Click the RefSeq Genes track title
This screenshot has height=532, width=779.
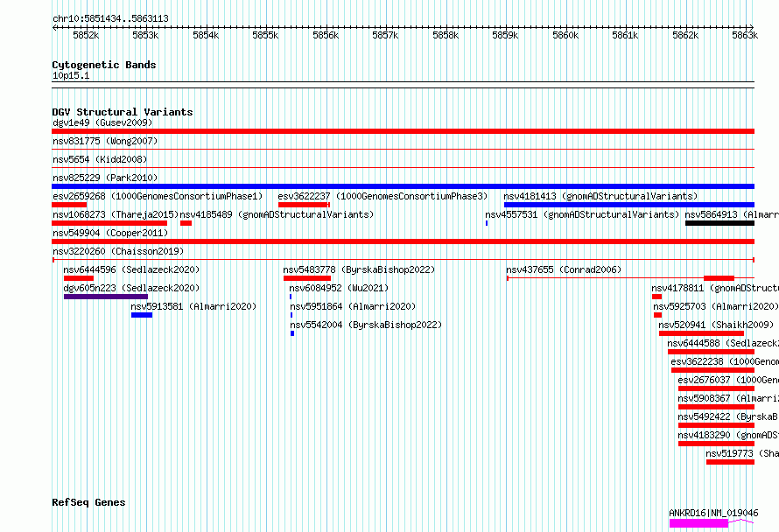point(88,502)
